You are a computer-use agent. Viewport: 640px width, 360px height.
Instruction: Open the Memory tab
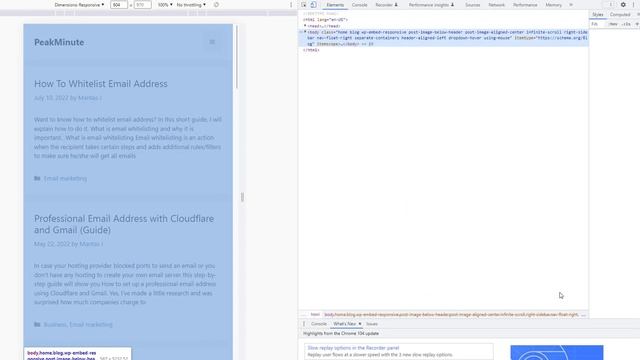553,5
